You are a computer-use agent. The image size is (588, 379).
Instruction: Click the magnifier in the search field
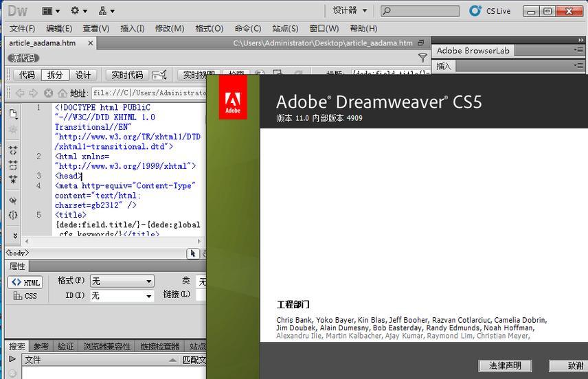[387, 11]
